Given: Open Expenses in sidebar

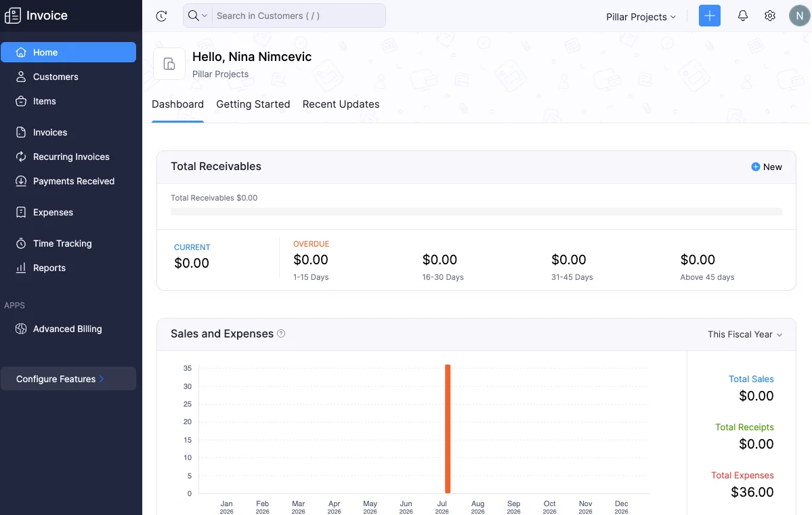Looking at the screenshot, I should (x=68, y=212).
